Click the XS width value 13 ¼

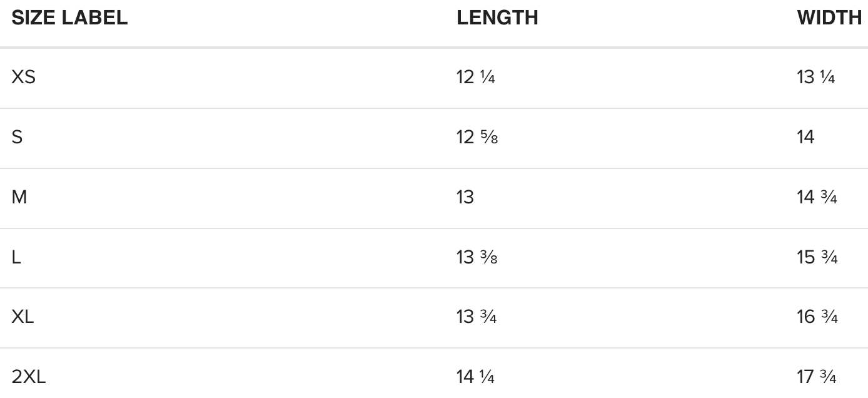[816, 78]
